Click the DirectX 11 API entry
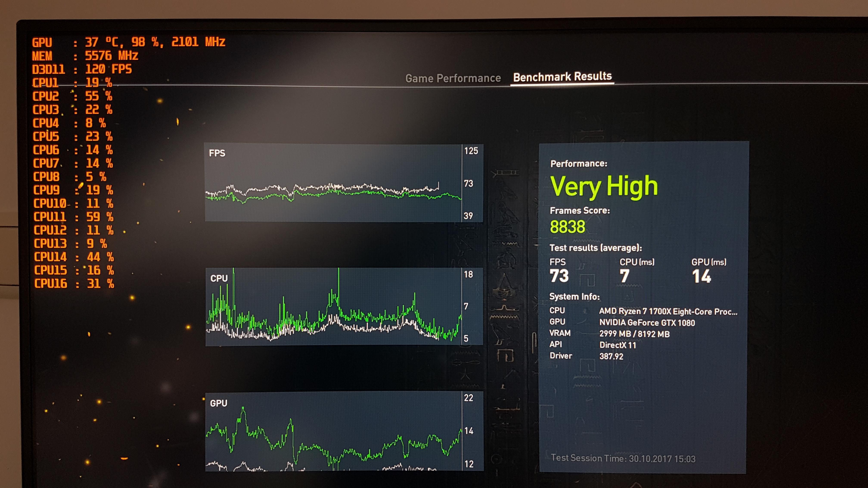868x488 pixels. pos(617,345)
